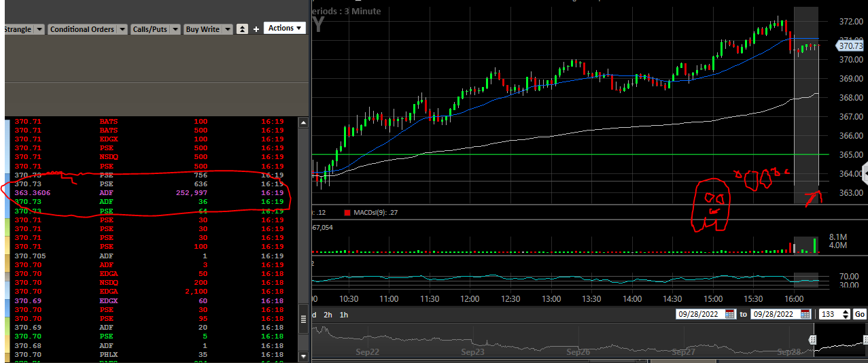Screen dimensions: 868x363
Task: Click the collapse strategy bar double-arrow icon
Action: (242, 29)
